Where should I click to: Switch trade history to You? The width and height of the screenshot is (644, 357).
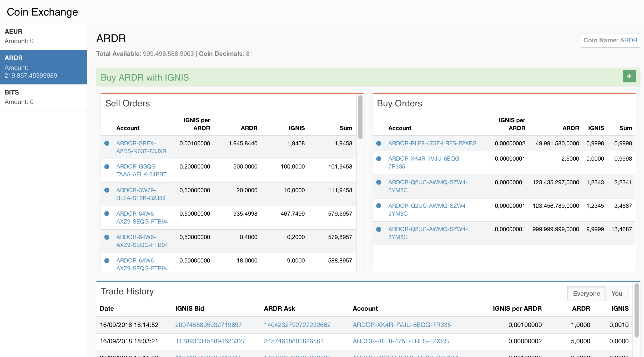click(617, 294)
